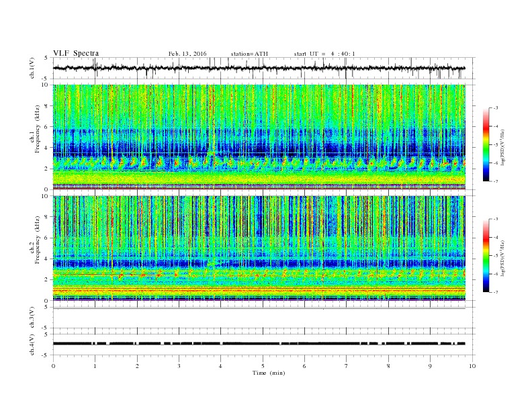The height and width of the screenshot is (411, 532).
Task: Select the date text "Feb. 13, 2016"
Action: point(187,54)
